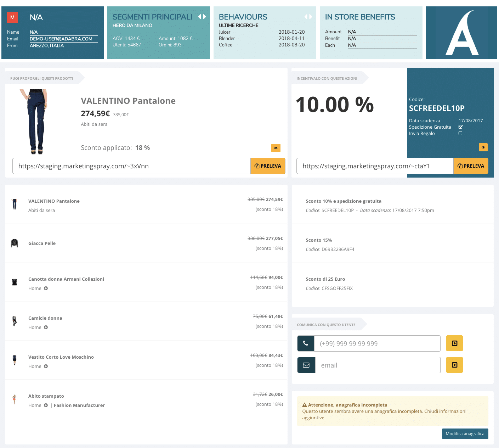Expand Home category plus icon under Canotta donna

tap(46, 289)
